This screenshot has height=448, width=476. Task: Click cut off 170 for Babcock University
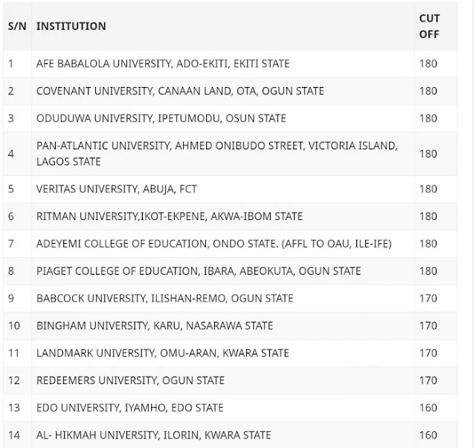pyautogui.click(x=428, y=299)
